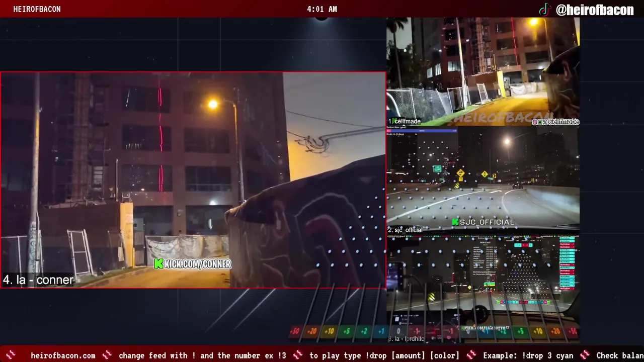Click the '1. cellfmade' label text
This screenshot has width=644, height=362.
point(404,121)
